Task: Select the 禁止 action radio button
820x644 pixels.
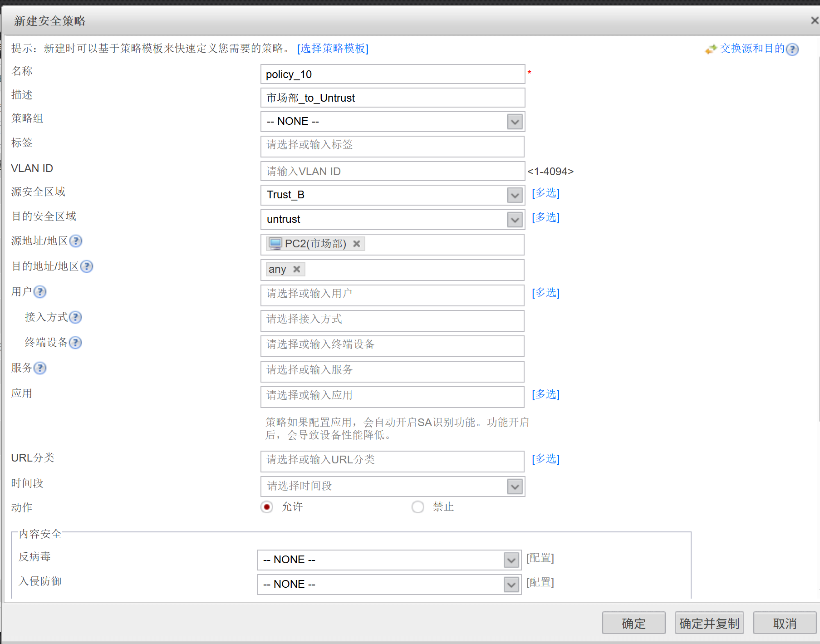Action: 417,507
